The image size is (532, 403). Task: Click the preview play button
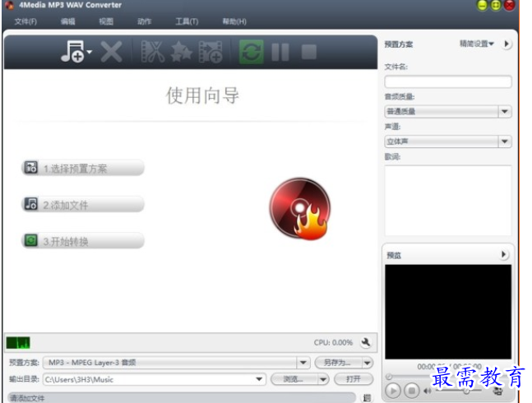393,391
